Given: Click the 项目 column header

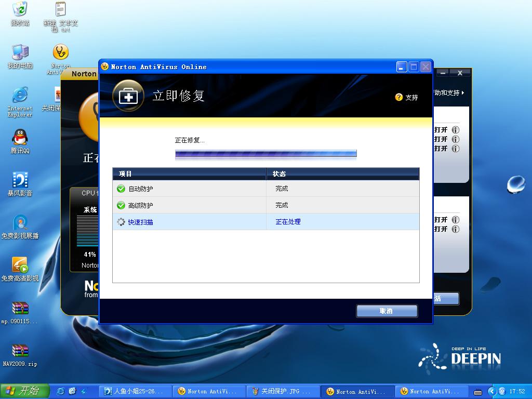Looking at the screenshot, I should pos(189,174).
